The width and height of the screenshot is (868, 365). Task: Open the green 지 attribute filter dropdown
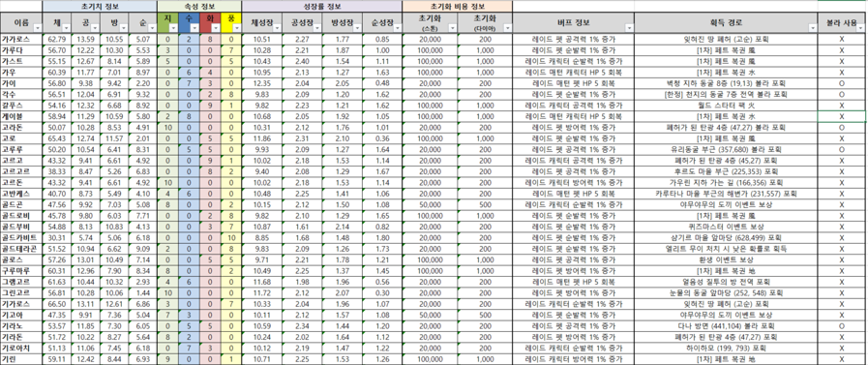pos(173,28)
